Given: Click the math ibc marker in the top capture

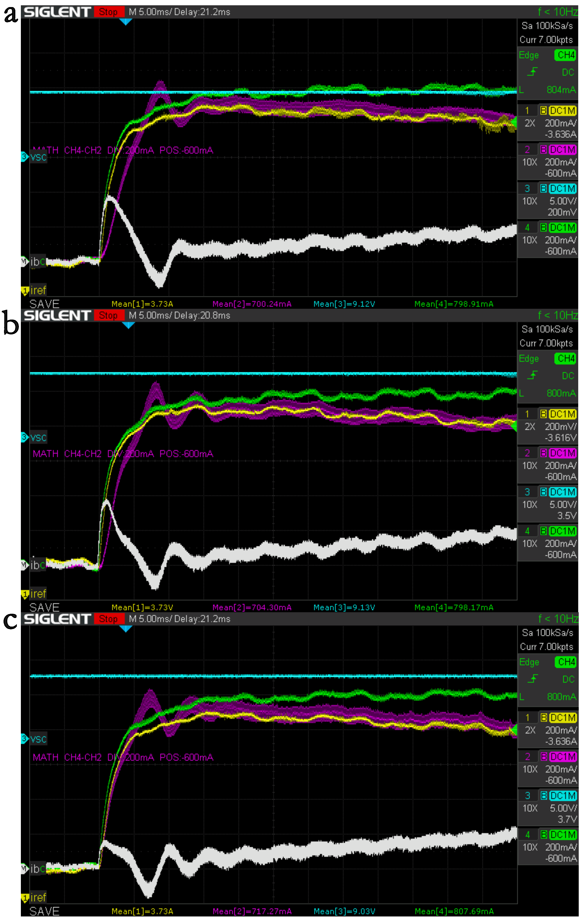Looking at the screenshot, I should coord(34,262).
